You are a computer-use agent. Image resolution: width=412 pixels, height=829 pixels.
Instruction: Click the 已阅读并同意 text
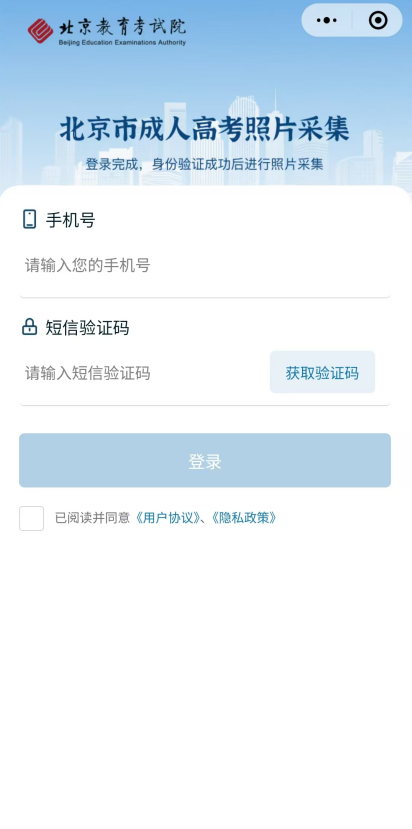click(x=93, y=518)
